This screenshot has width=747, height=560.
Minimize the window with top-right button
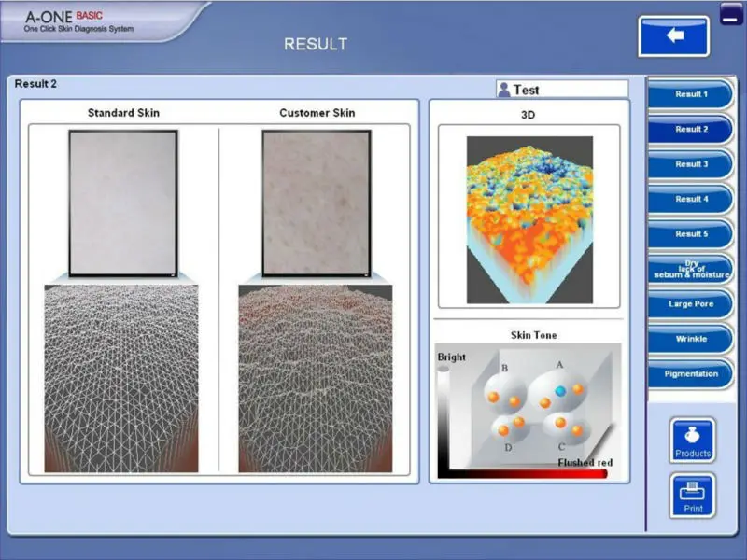733,14
